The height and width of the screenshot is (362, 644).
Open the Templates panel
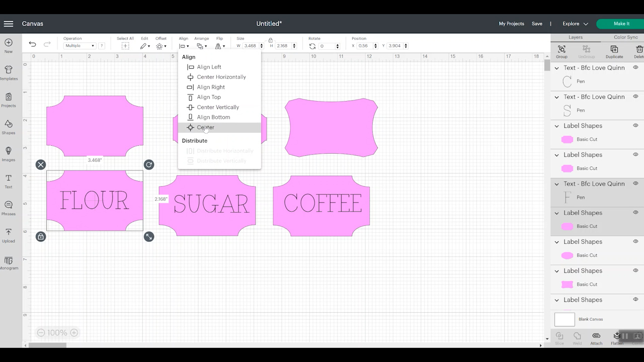9,70
